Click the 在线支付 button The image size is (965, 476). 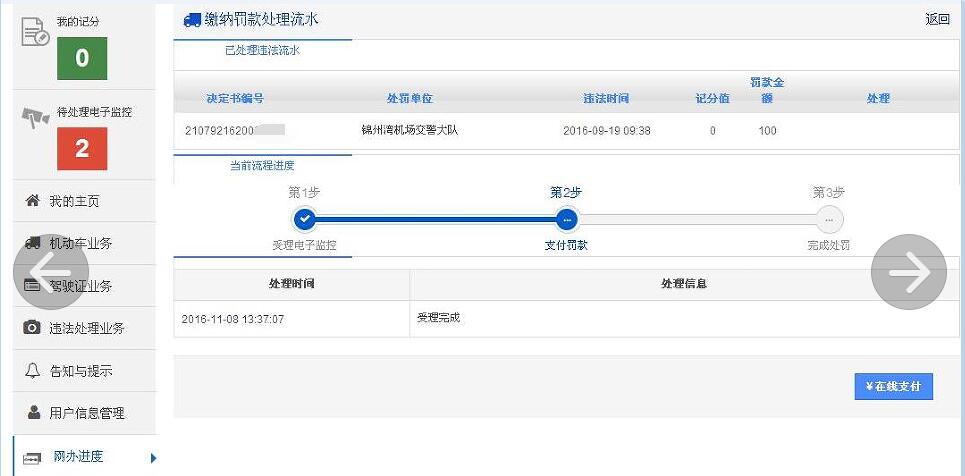(x=894, y=387)
